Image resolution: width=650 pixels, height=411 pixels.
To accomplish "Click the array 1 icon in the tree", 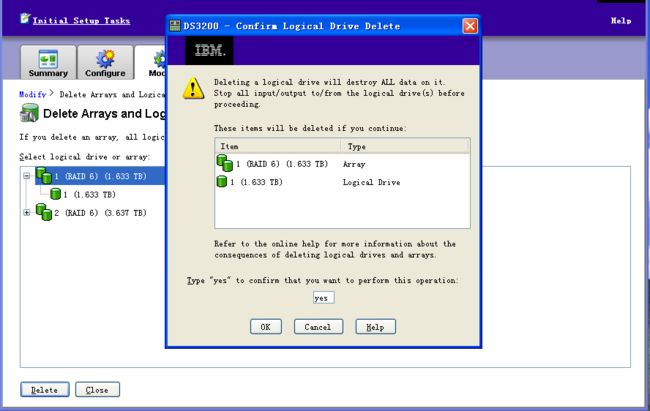I will [x=44, y=175].
